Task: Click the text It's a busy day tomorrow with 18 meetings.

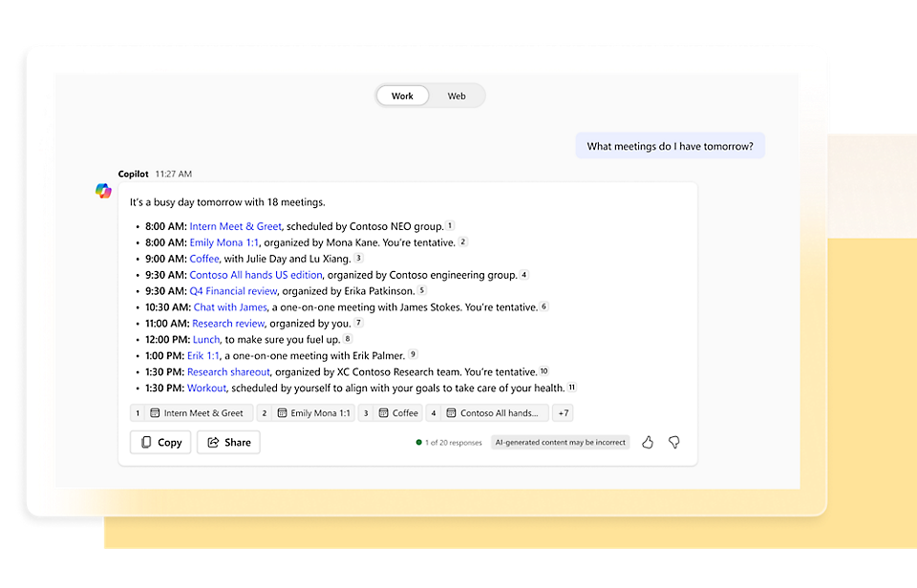Action: point(227,202)
